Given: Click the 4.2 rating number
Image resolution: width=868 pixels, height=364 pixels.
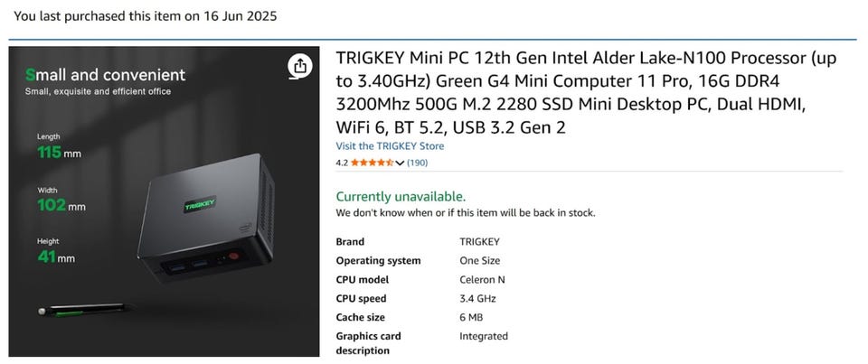Looking at the screenshot, I should (x=342, y=163).
